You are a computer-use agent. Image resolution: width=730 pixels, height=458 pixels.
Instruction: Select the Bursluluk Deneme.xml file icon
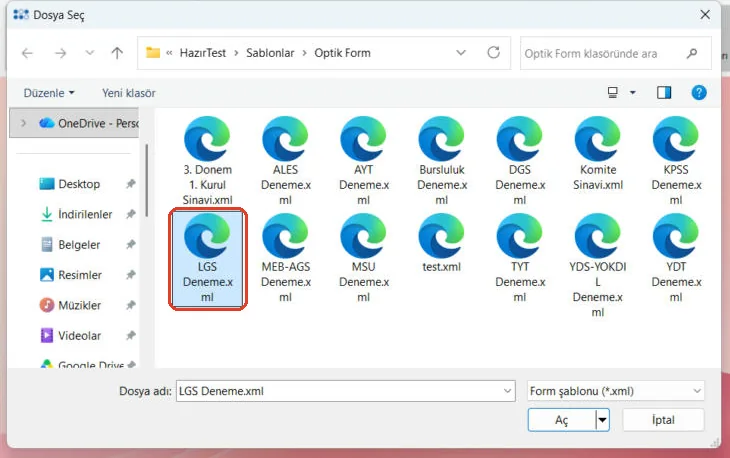tap(441, 139)
